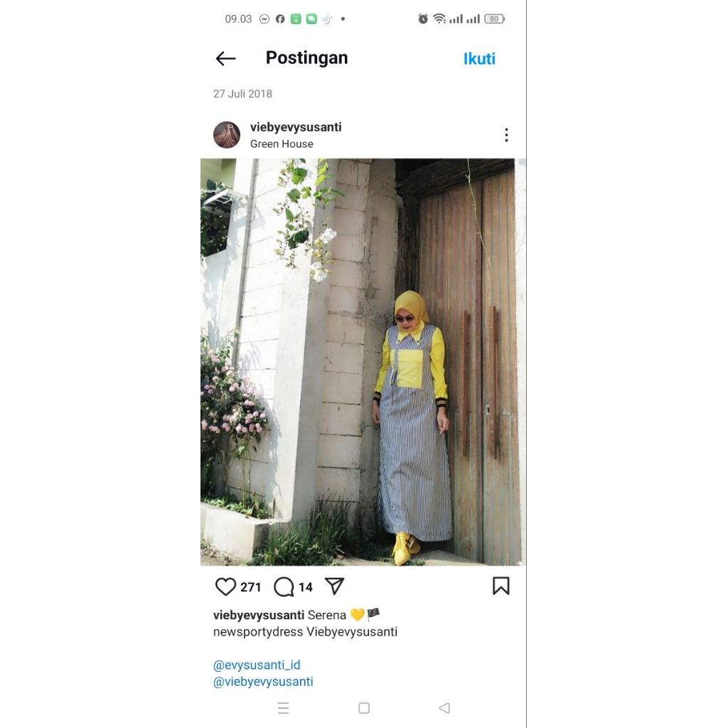Like the post with heart icon

click(x=225, y=587)
